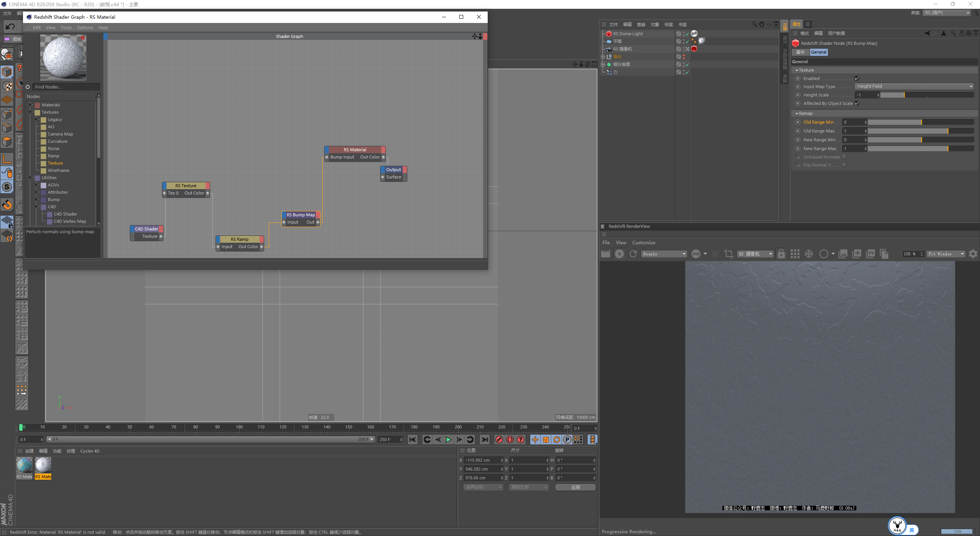Screen dimensions: 980x536
Task: Click the record active objects key button
Action: click(499, 440)
